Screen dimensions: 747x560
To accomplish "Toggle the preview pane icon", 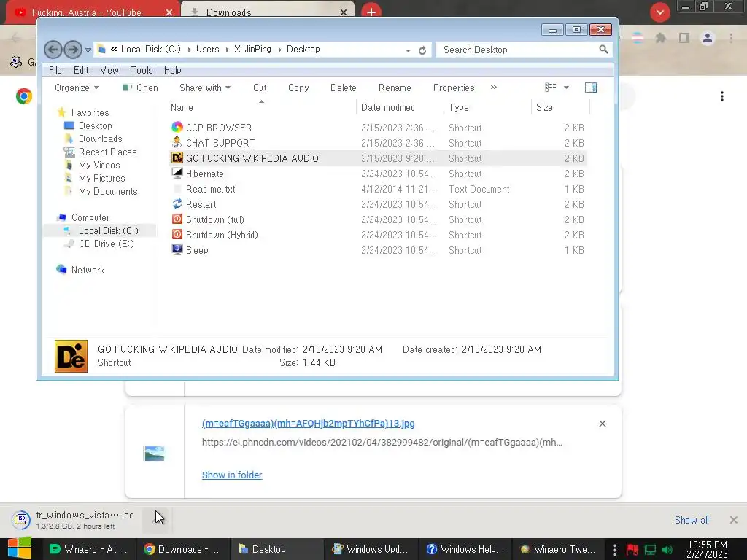I will [x=591, y=87].
